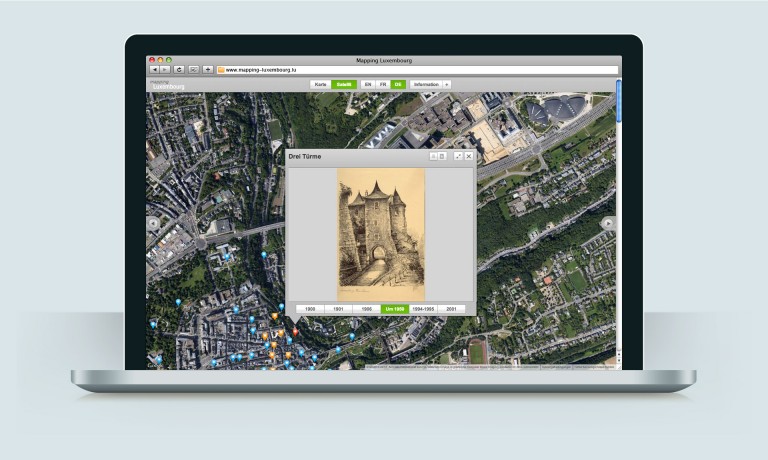Screen dimensions: 768x460
Task: Click the red map marker below the popup
Action: coord(295,332)
